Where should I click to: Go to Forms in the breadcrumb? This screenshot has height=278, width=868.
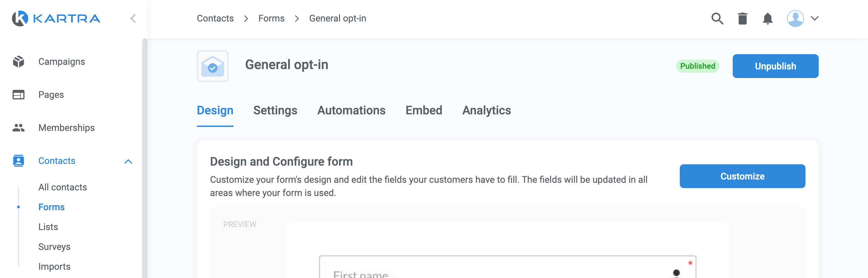click(271, 18)
